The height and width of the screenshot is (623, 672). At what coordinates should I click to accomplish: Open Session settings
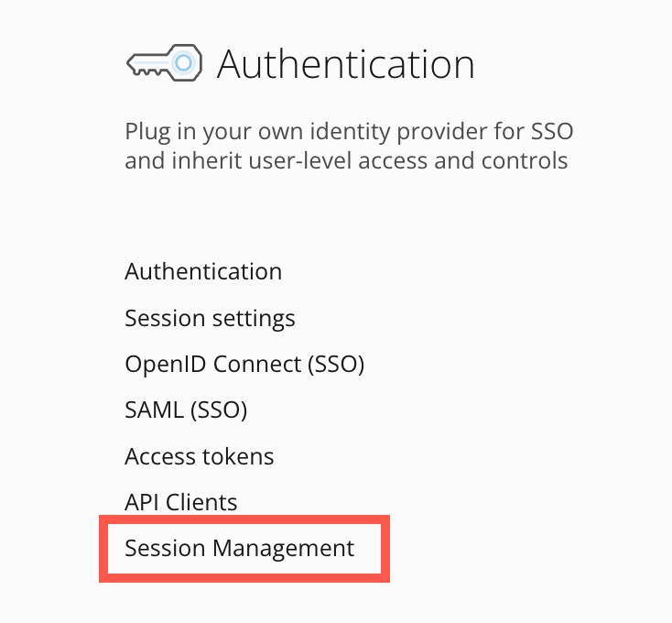210,319
